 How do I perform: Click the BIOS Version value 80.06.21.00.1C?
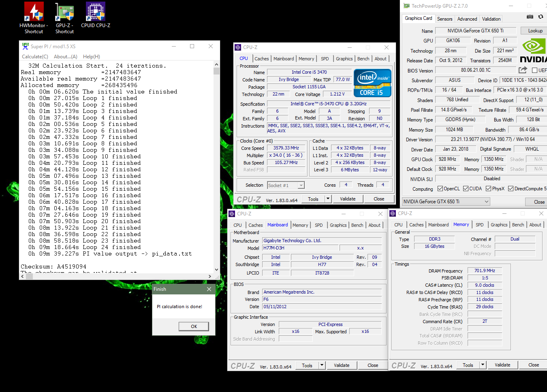(476, 70)
